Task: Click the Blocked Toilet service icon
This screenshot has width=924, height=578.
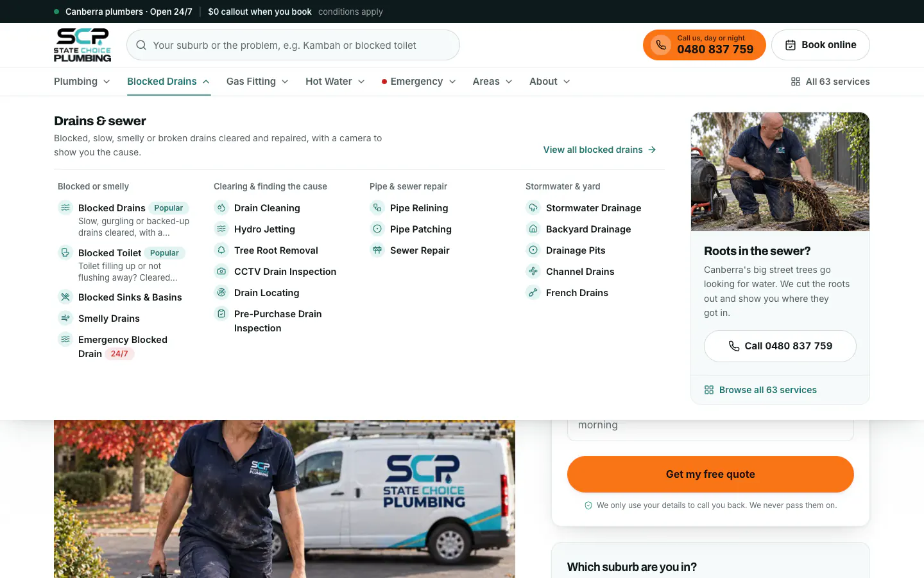Action: point(65,252)
